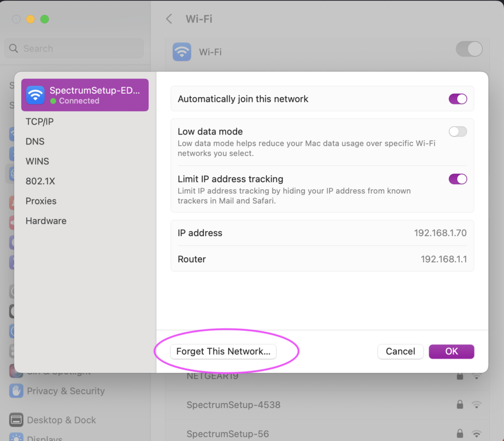This screenshot has width=504, height=441.
Task: Open the DNS section
Action: (35, 141)
